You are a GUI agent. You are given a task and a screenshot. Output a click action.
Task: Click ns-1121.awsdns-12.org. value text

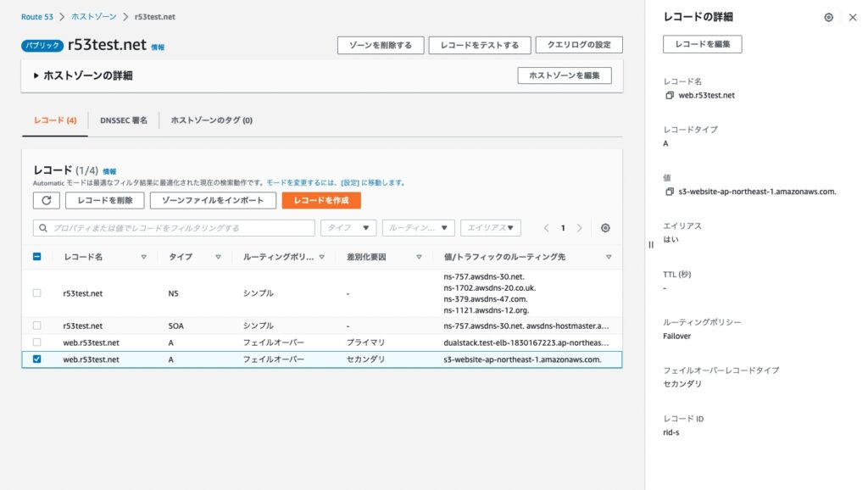[x=486, y=310]
